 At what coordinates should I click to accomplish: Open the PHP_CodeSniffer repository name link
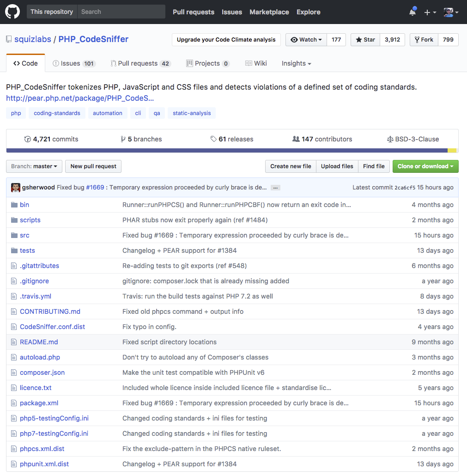click(93, 39)
